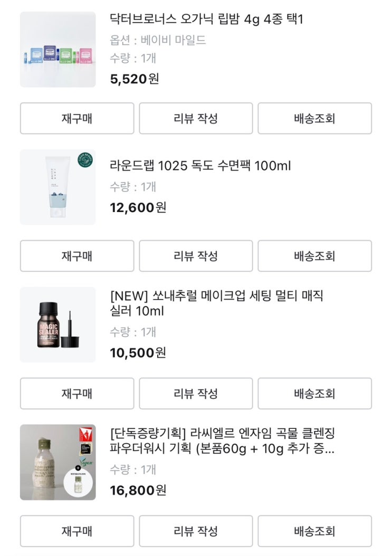Track delivery of Round Lab sleeping pack

pyautogui.click(x=314, y=256)
